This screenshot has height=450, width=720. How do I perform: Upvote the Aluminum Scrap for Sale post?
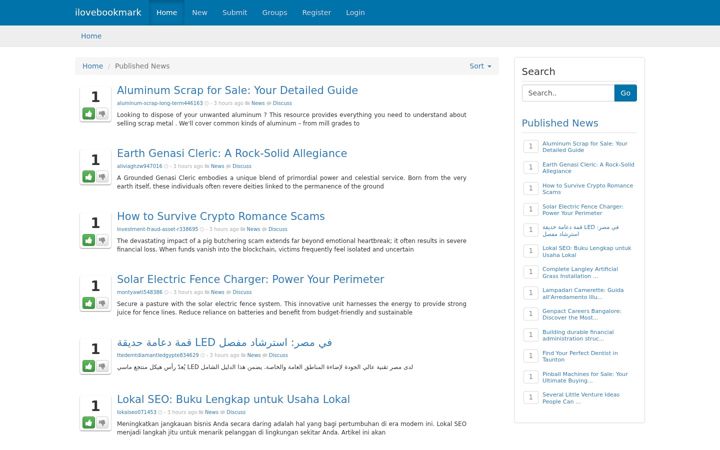coord(89,113)
